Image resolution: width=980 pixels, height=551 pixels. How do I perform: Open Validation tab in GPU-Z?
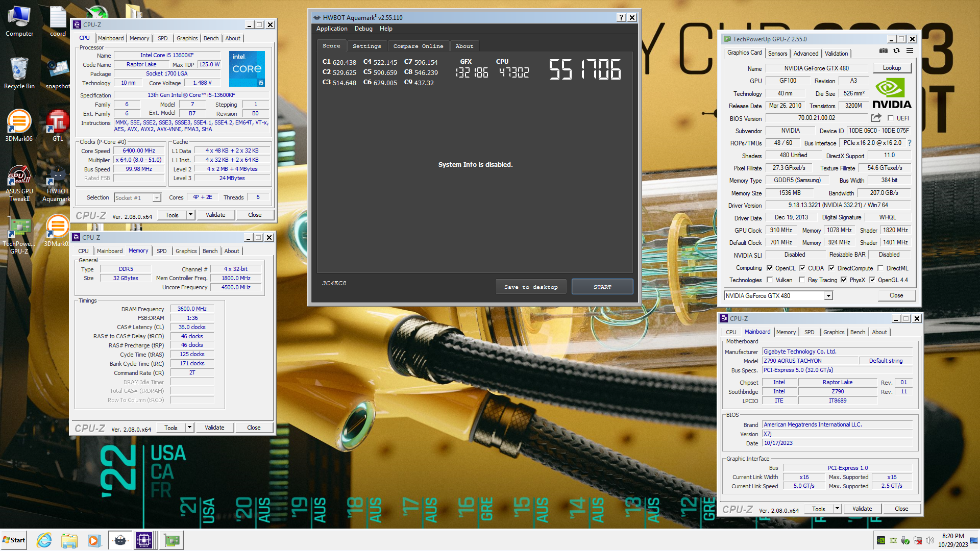click(836, 54)
